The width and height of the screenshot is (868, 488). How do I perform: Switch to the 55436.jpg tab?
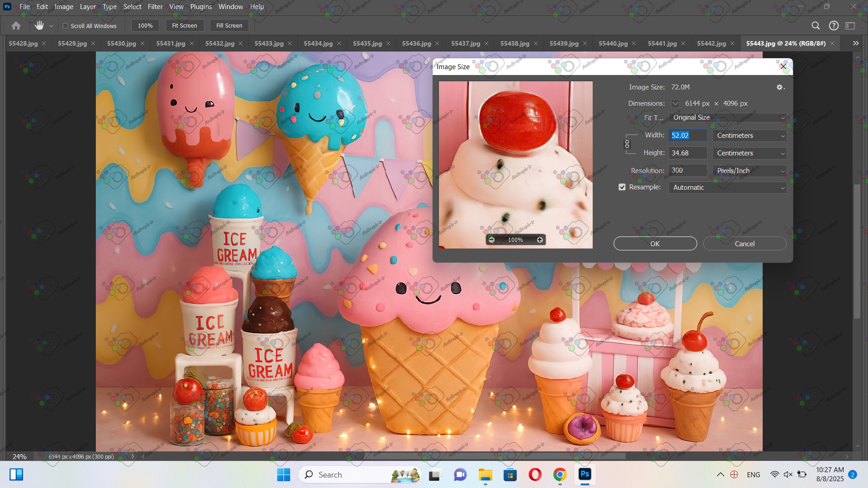[416, 43]
